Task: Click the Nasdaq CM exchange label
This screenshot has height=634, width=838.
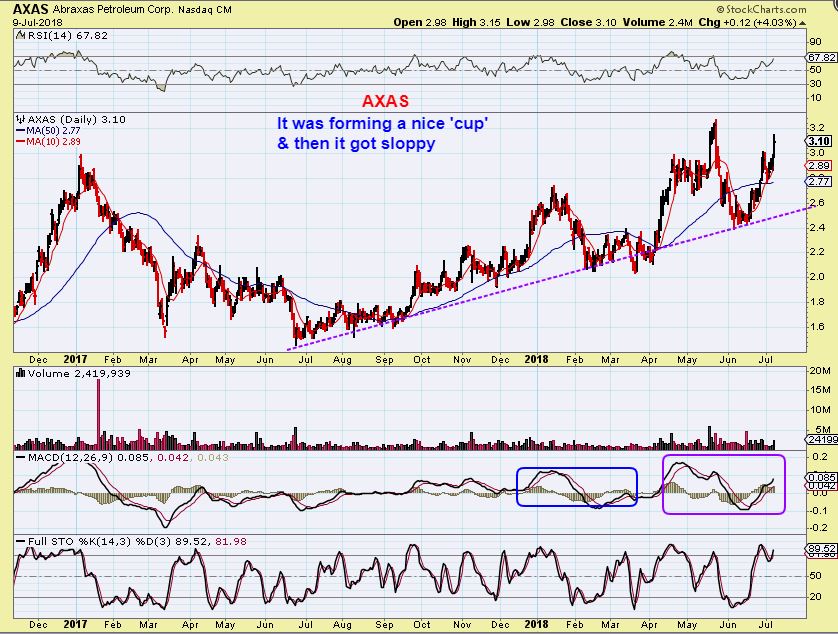Action: (205, 10)
